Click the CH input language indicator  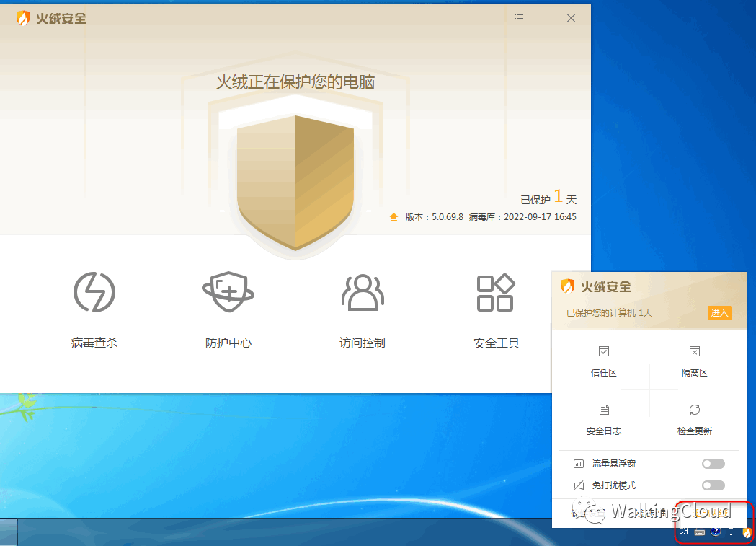tap(684, 532)
